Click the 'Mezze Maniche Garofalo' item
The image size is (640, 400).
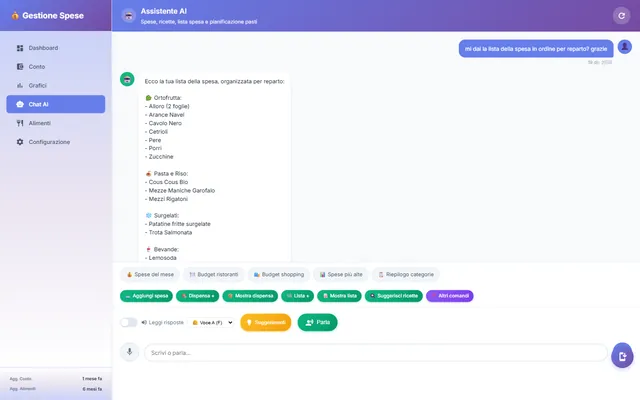click(x=180, y=191)
